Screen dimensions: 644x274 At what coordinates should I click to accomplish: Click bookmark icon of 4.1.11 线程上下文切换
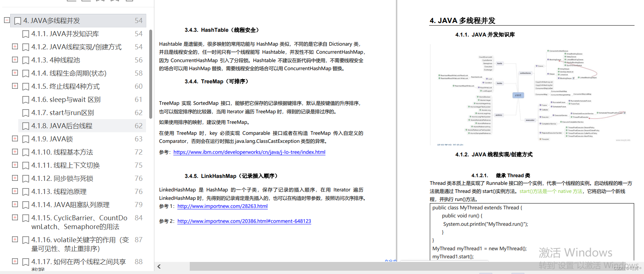[x=26, y=165]
